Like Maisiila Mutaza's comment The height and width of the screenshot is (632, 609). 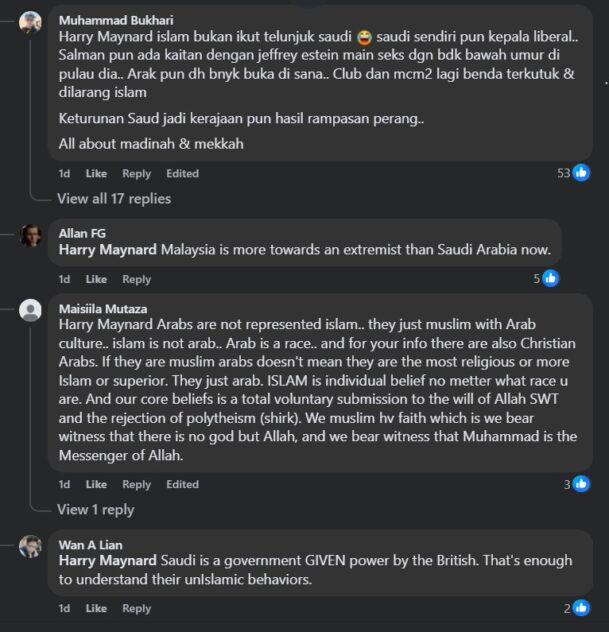[96, 484]
